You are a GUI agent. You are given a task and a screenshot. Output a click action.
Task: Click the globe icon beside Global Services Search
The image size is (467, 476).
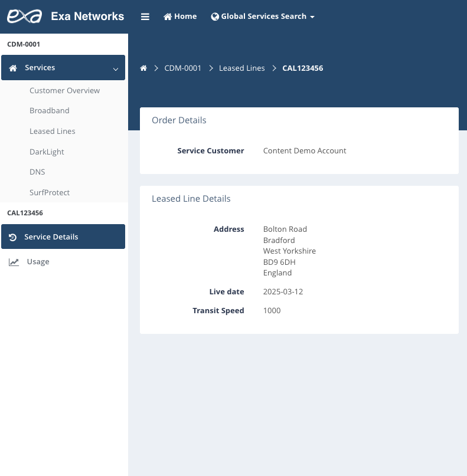(215, 17)
